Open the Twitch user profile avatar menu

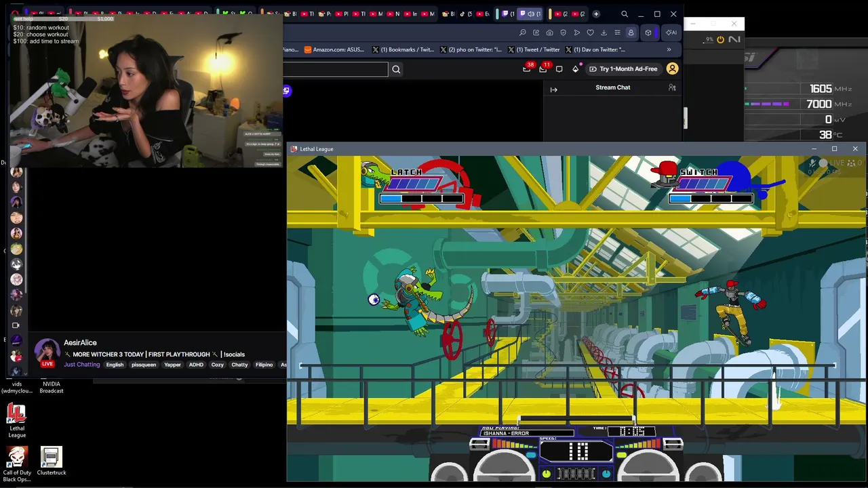coord(672,68)
